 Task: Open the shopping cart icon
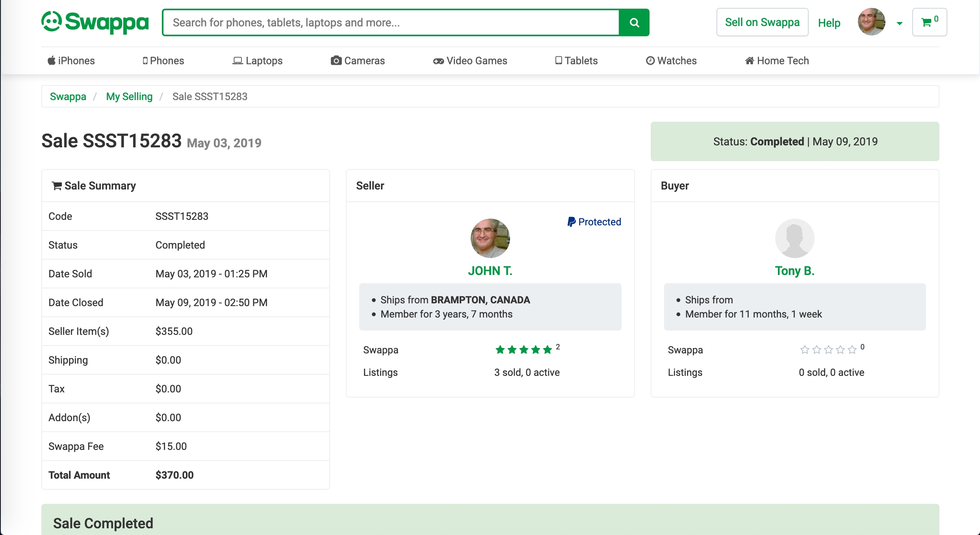tap(929, 22)
